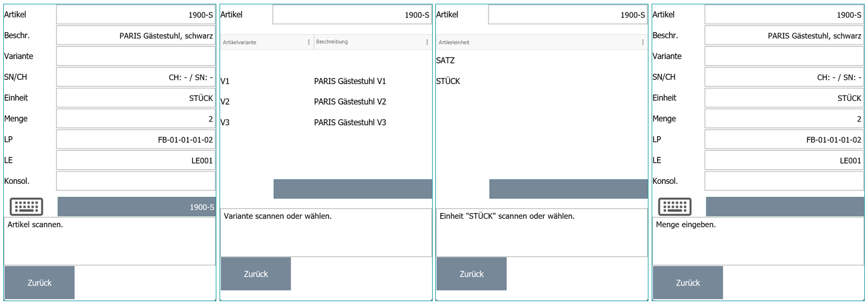Open on-screen keyboard in the 'Artikel scannen' panel
The width and height of the screenshot is (868, 306).
point(26,207)
